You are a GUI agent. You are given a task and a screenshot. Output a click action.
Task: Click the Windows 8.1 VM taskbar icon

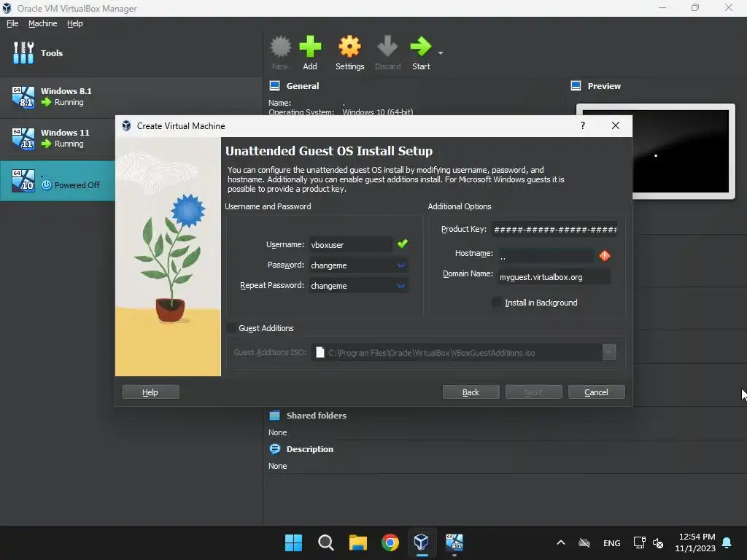[x=454, y=542]
